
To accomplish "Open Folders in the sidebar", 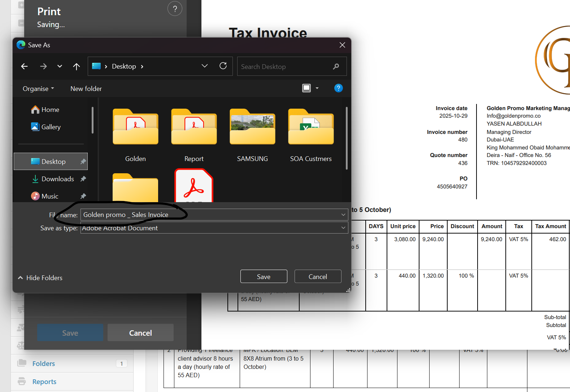I will click(x=44, y=363).
